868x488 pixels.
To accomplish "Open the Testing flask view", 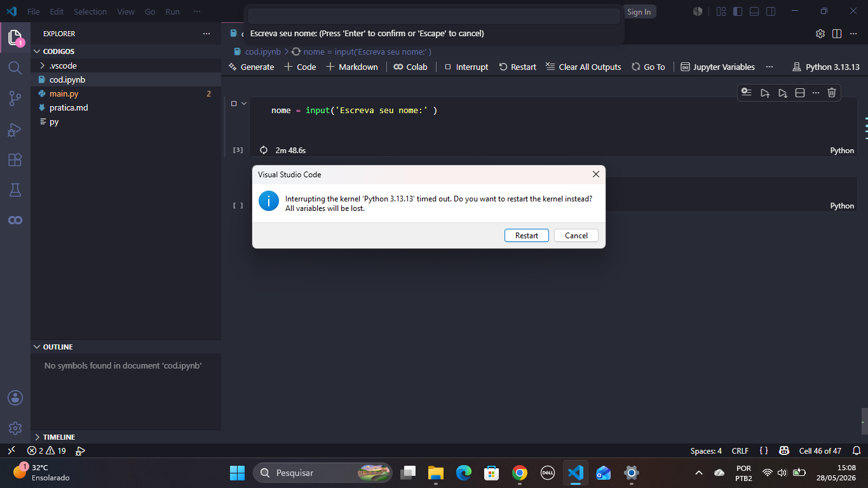I will 15,189.
